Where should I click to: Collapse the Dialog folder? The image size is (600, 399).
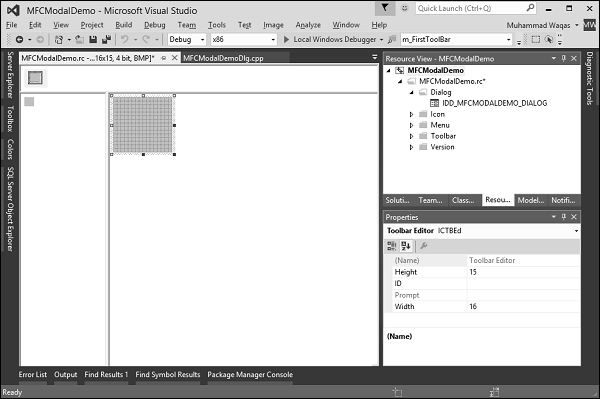(x=412, y=93)
